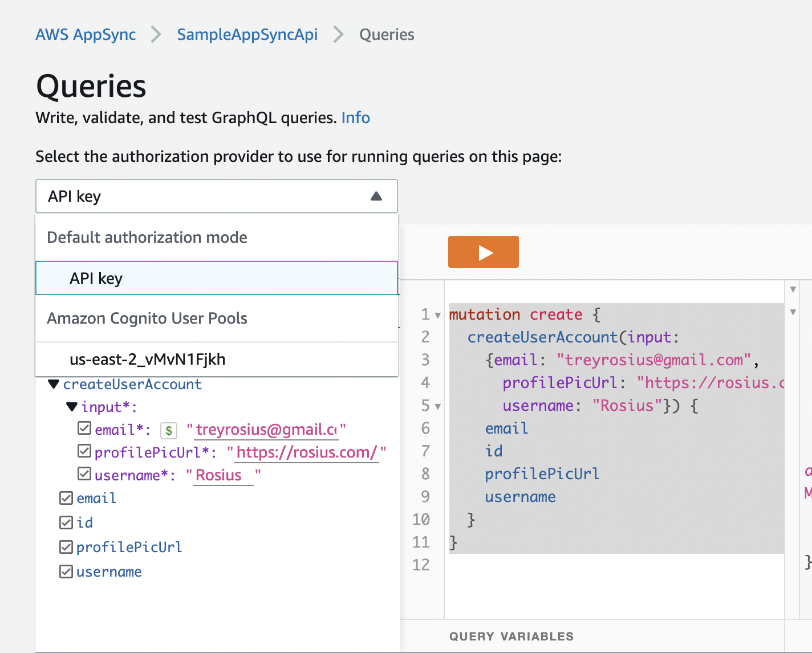
Task: Uncheck the email return field checkbox
Action: (x=66, y=499)
